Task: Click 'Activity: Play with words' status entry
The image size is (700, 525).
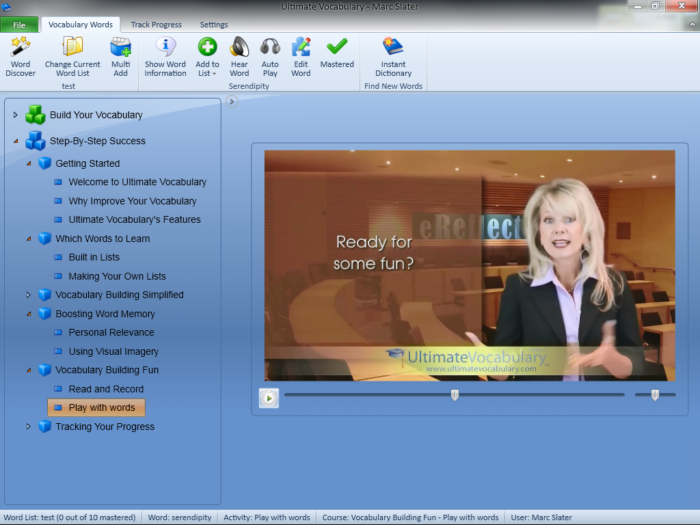Action: coord(267,517)
